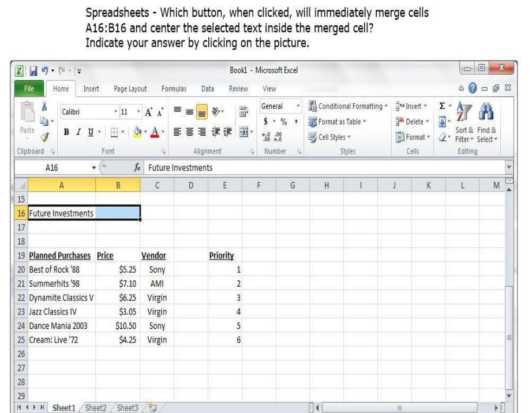Click Insert button in Cells group

pos(411,106)
